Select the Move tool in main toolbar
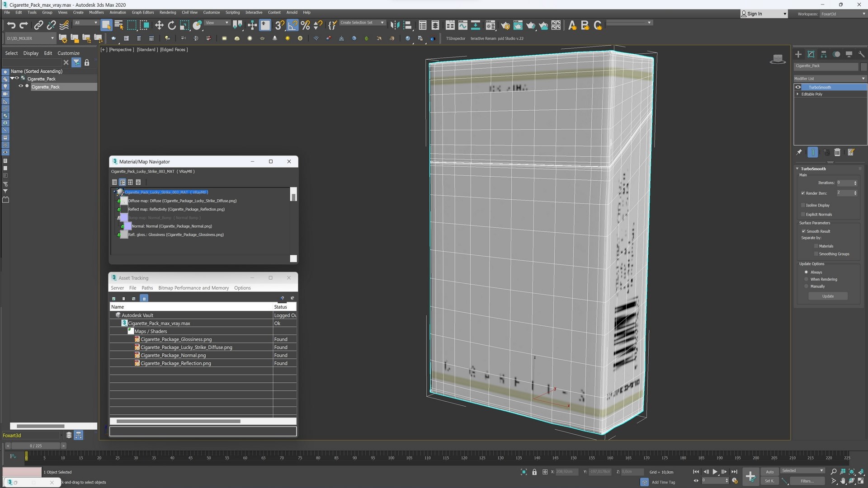The height and width of the screenshot is (488, 868). tap(159, 25)
